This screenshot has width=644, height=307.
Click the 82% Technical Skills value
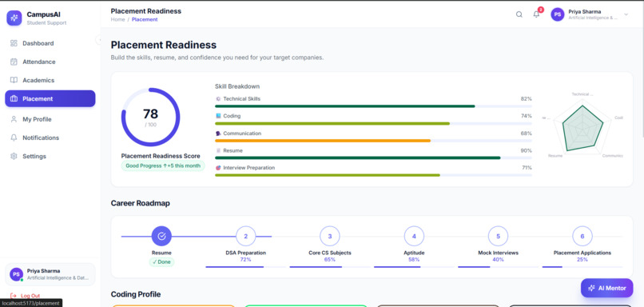click(x=526, y=98)
